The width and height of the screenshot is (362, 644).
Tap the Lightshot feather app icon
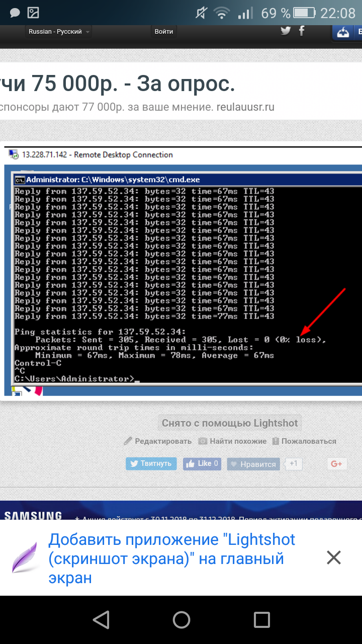[25, 557]
